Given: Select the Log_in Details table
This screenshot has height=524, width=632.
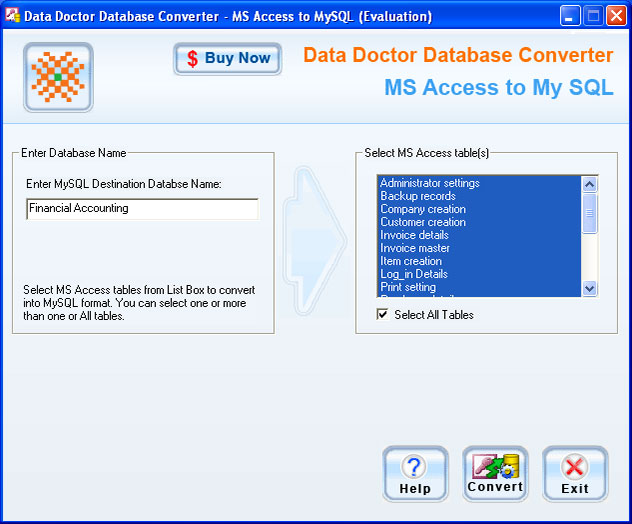Looking at the screenshot, I should click(480, 274).
